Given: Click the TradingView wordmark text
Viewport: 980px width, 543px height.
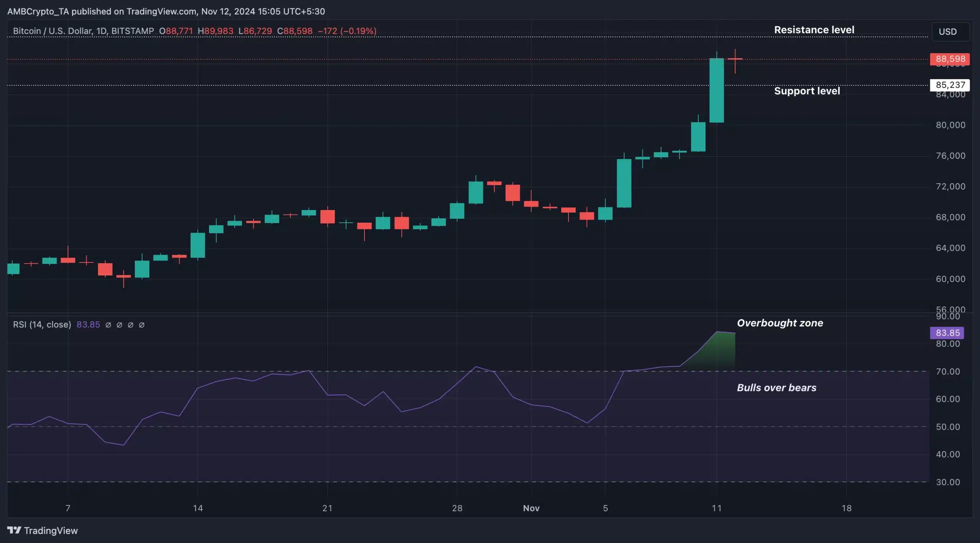Looking at the screenshot, I should coord(51,530).
